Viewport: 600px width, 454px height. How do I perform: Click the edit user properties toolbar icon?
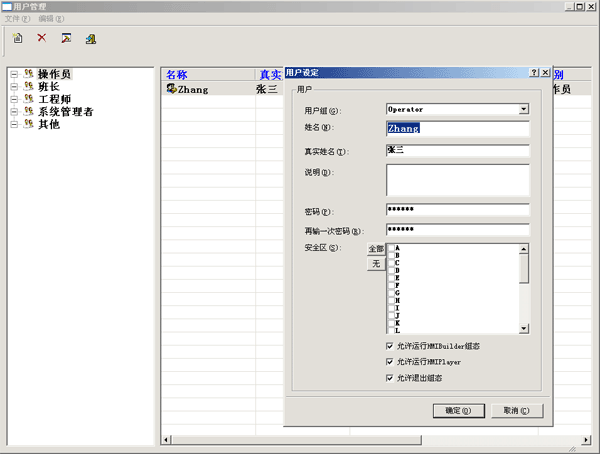click(x=66, y=38)
